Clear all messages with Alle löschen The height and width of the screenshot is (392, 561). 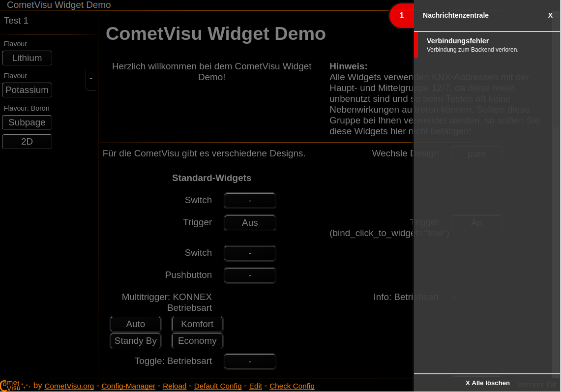point(487,383)
